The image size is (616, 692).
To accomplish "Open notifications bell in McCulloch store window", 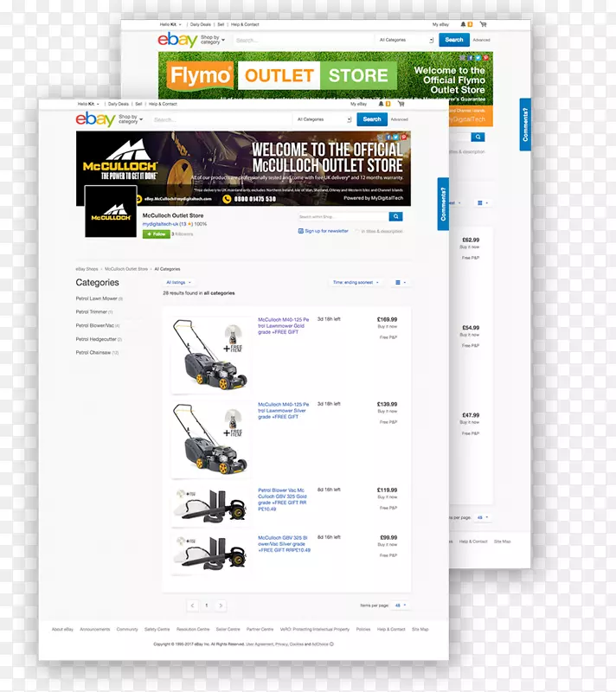I will point(381,104).
